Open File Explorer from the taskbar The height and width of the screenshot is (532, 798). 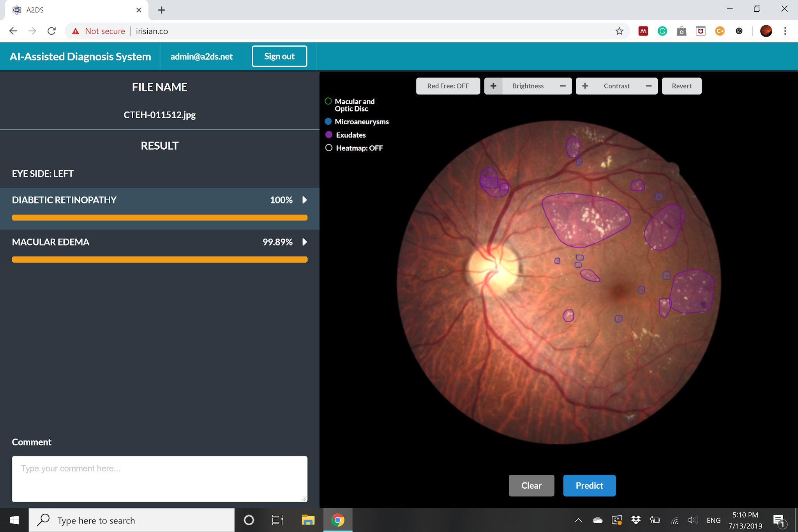[308, 520]
